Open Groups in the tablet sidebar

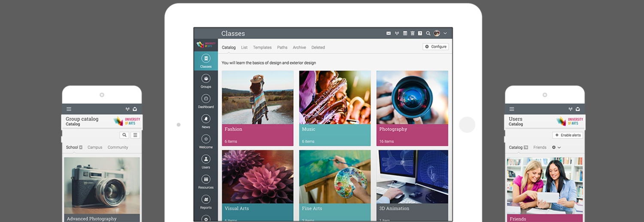pyautogui.click(x=206, y=81)
